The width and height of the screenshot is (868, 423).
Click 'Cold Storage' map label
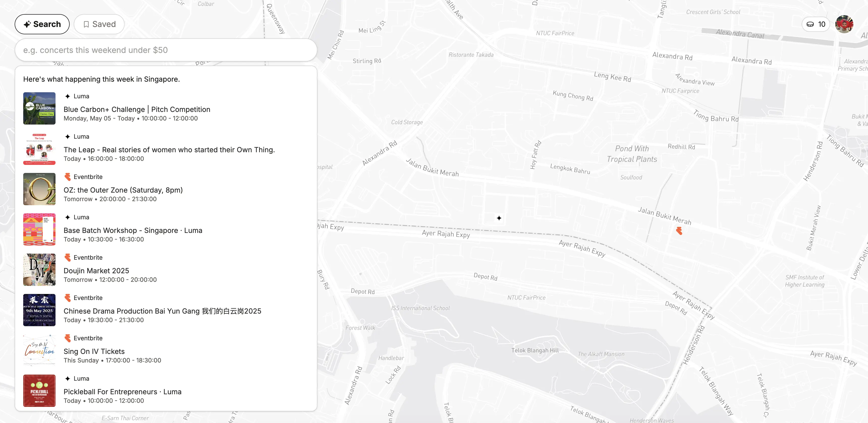407,122
